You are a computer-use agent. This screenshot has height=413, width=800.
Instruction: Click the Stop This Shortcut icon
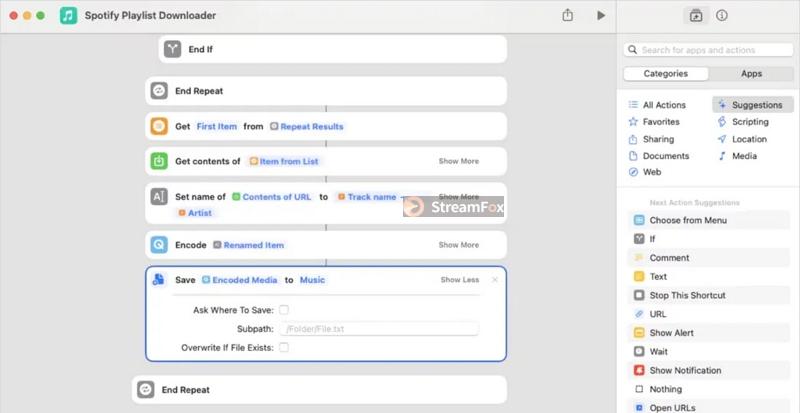pos(639,295)
